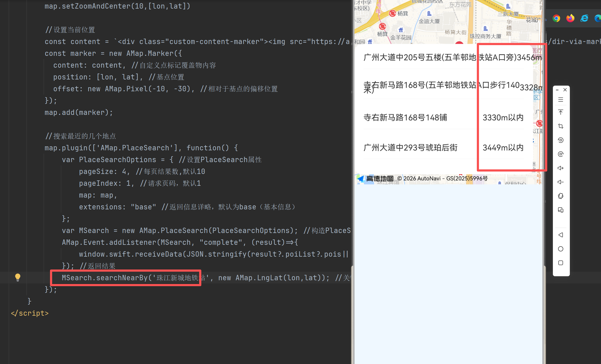Open preview in Internet Explorer
This screenshot has height=364, width=601.
tap(584, 18)
